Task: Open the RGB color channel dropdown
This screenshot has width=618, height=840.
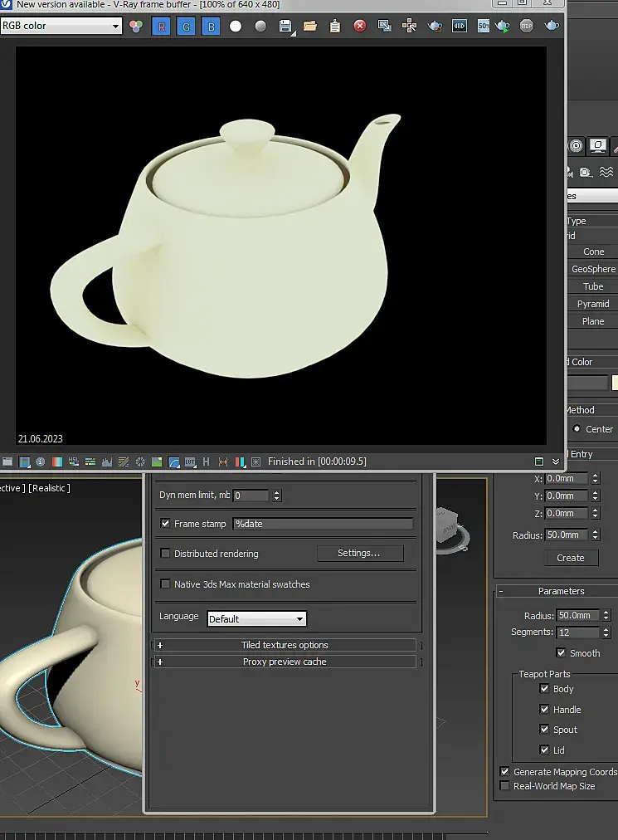Action: point(61,27)
